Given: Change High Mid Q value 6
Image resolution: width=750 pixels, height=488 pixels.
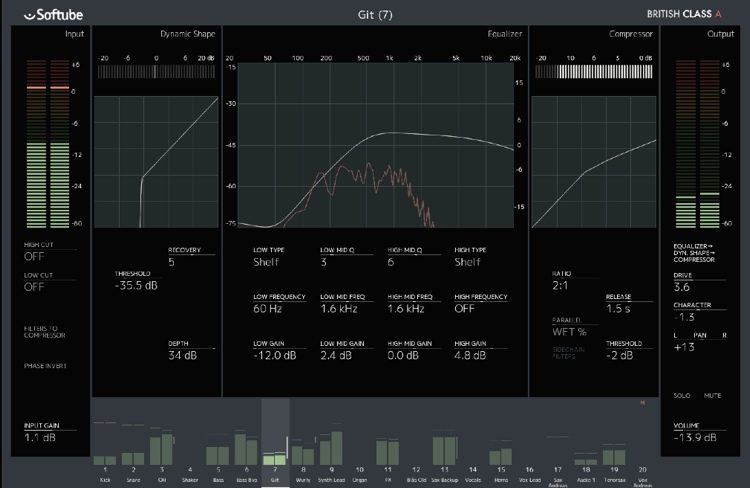Looking at the screenshot, I should click(x=391, y=262).
